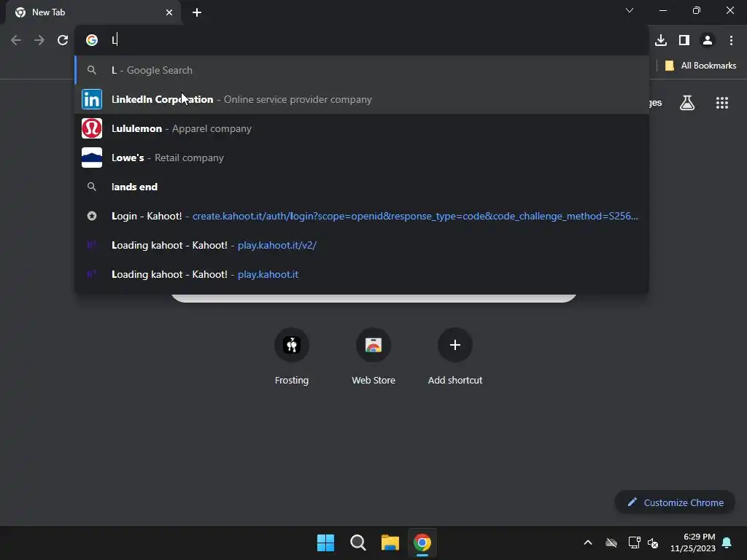The height and width of the screenshot is (560, 747).
Task: Open the Web Store shortcut
Action: 373,356
